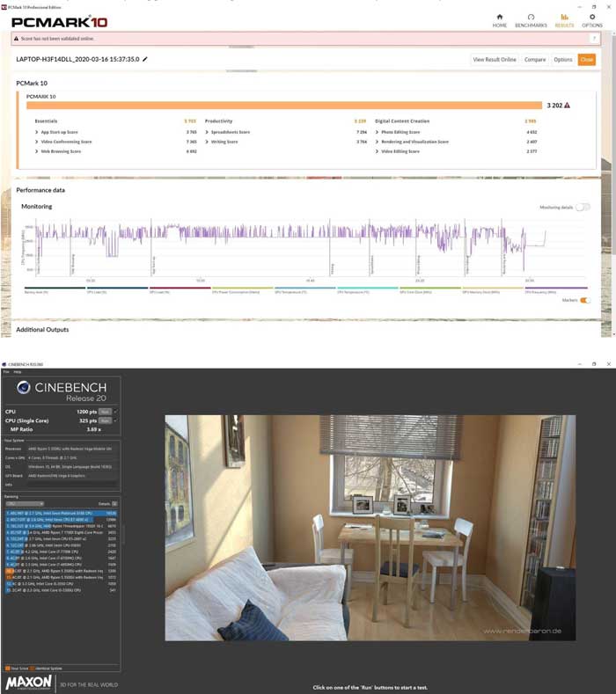Click the warning triangle next to 3 202 score

[568, 106]
